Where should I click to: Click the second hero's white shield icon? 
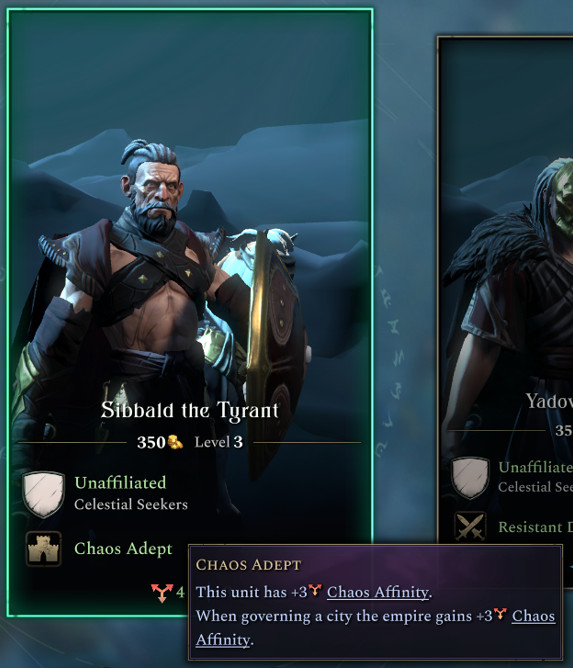[x=470, y=478]
